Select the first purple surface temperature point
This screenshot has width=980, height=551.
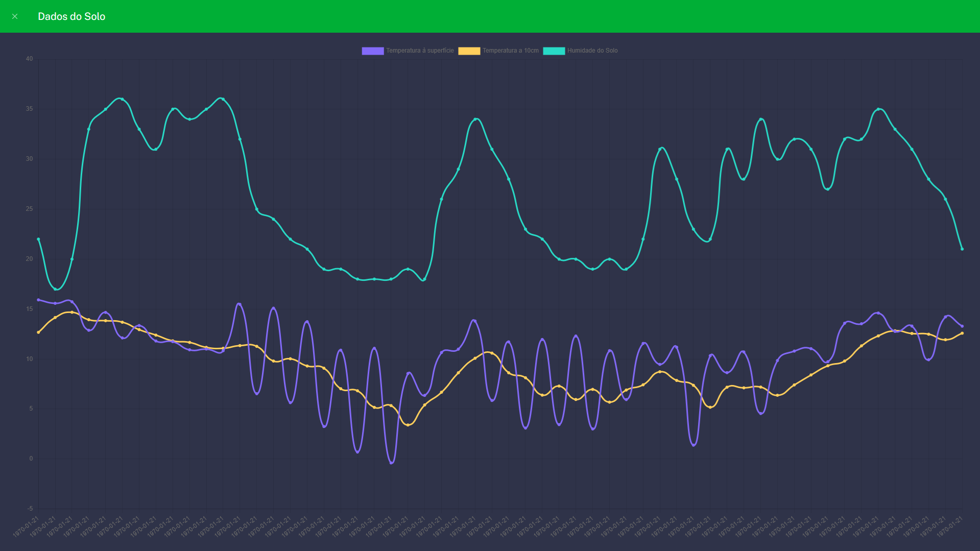tap(38, 300)
